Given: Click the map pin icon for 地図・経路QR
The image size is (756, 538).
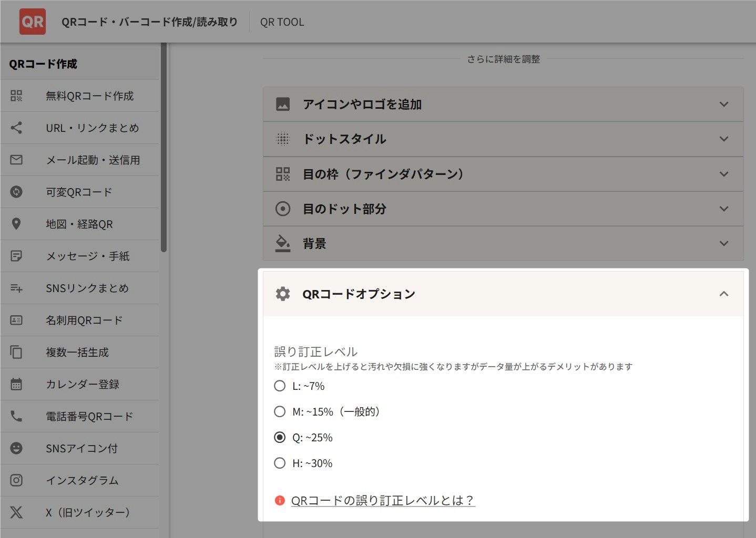Looking at the screenshot, I should (x=16, y=224).
